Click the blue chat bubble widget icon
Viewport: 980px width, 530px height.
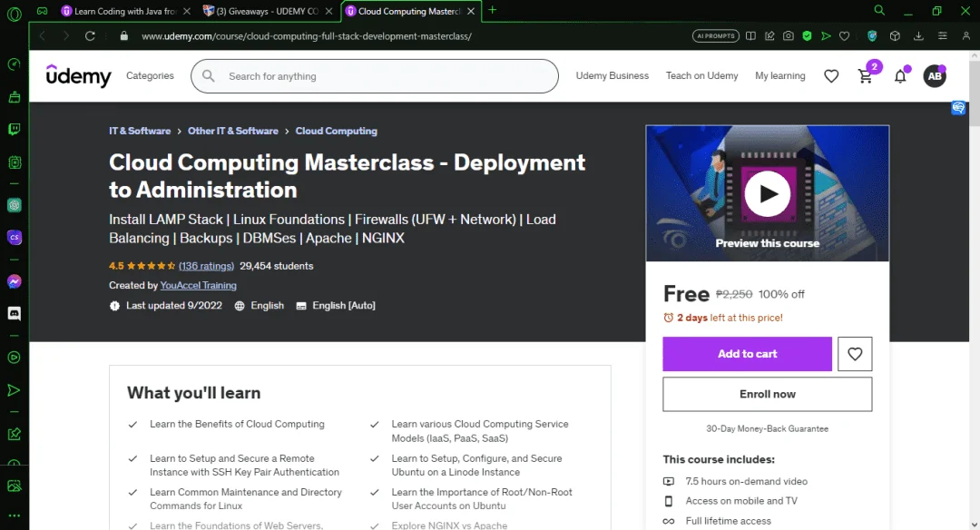[x=958, y=108]
